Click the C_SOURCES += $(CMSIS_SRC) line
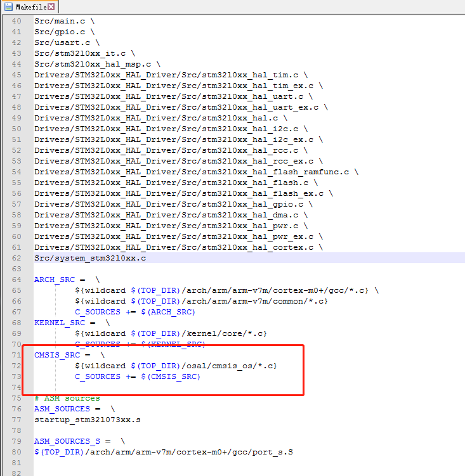 point(137,376)
